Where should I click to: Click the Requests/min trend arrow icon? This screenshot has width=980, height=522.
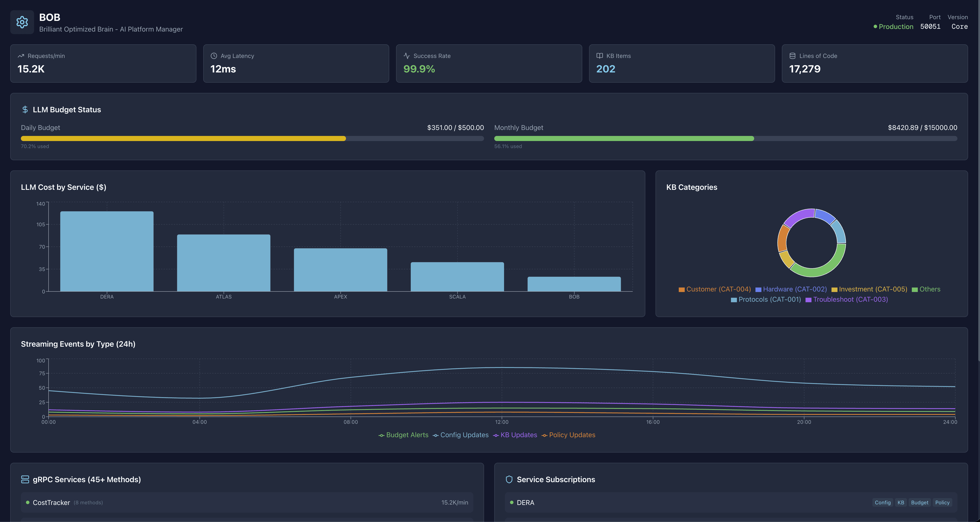coord(21,56)
